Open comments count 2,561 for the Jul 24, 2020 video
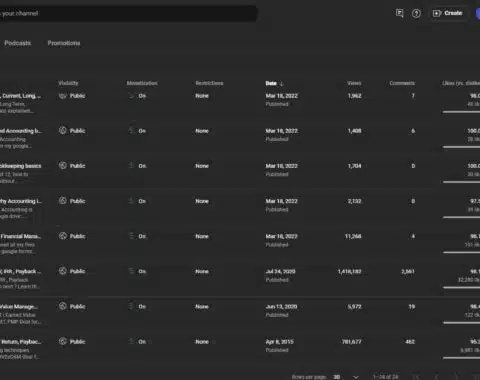480x380 pixels. point(408,271)
